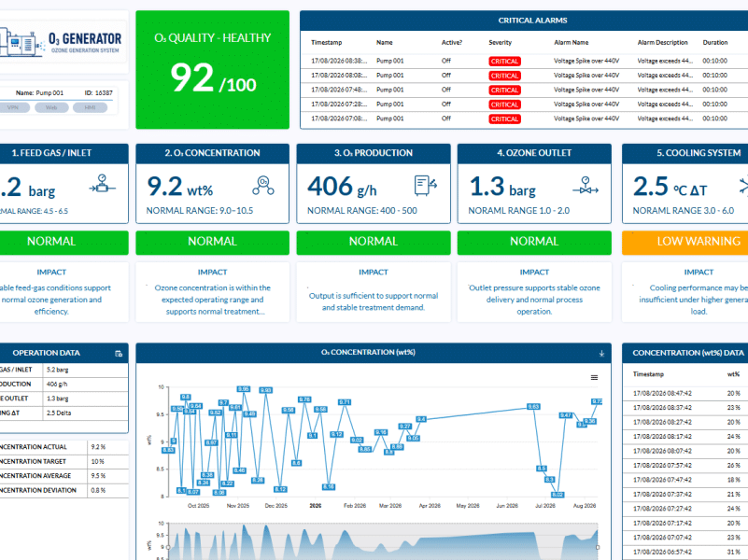The image size is (748, 560).
Task: Click the ozone outlet valve icon
Action: tap(586, 186)
